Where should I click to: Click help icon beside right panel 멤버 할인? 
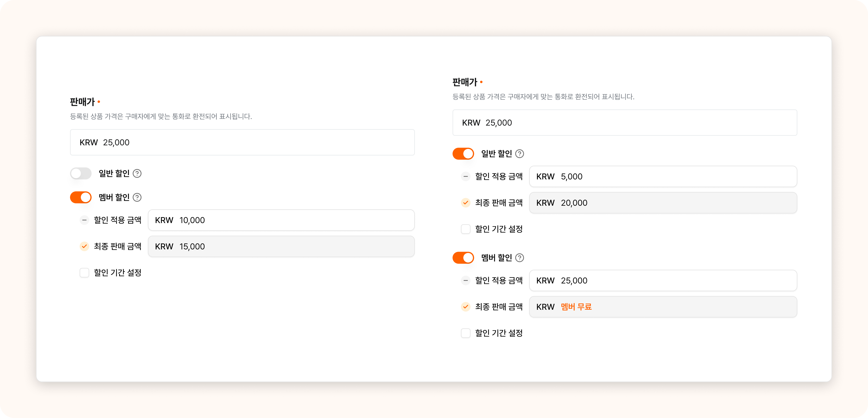(x=520, y=258)
